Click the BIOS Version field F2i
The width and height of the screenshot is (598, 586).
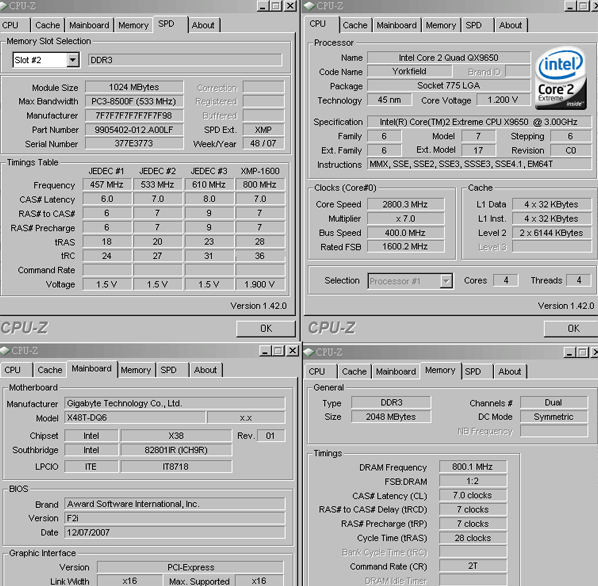tap(175, 518)
